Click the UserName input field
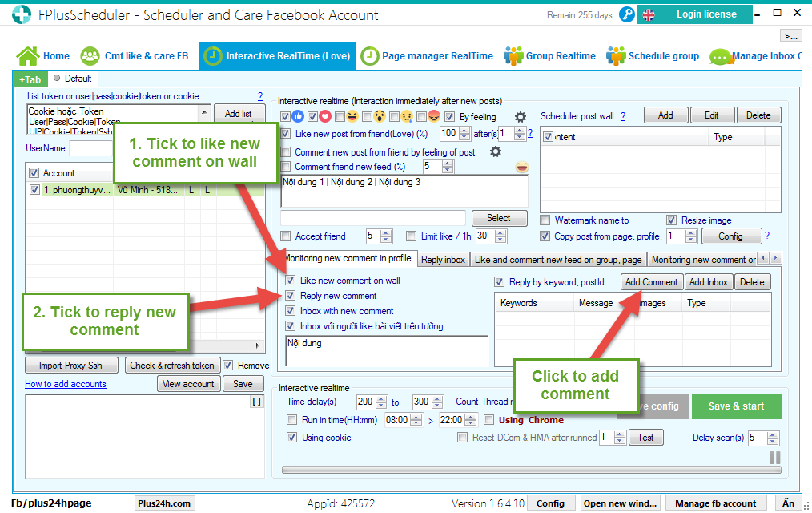Screen dimensions: 812x513 [91, 148]
